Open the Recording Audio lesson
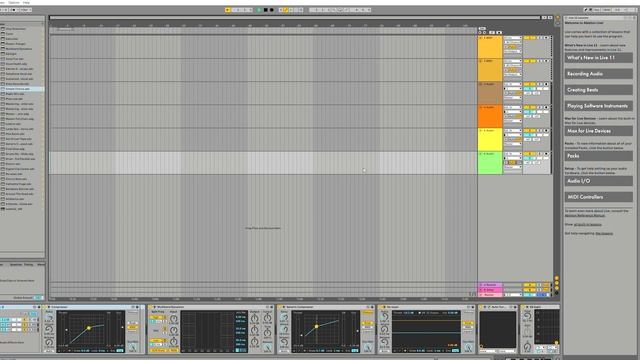640x360 pixels. (598, 74)
